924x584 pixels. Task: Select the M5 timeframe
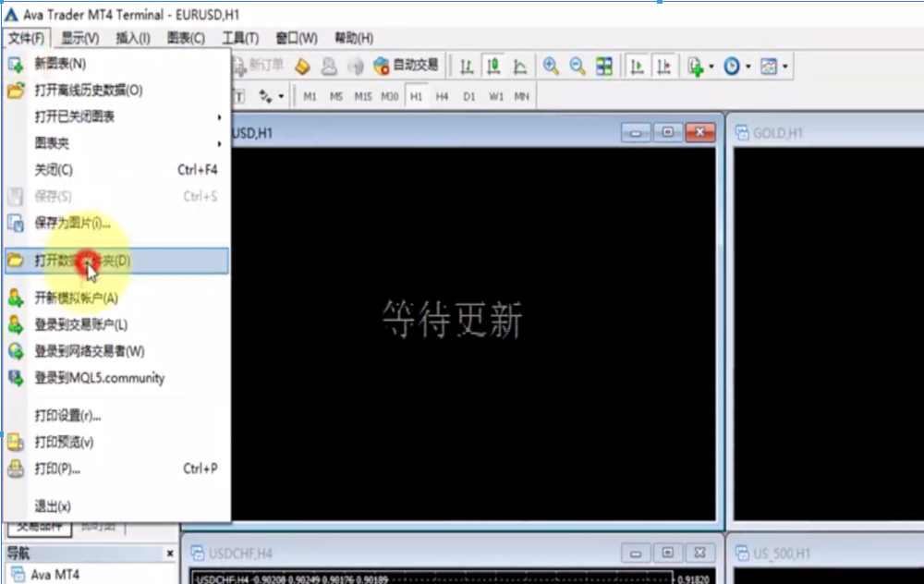pyautogui.click(x=336, y=96)
